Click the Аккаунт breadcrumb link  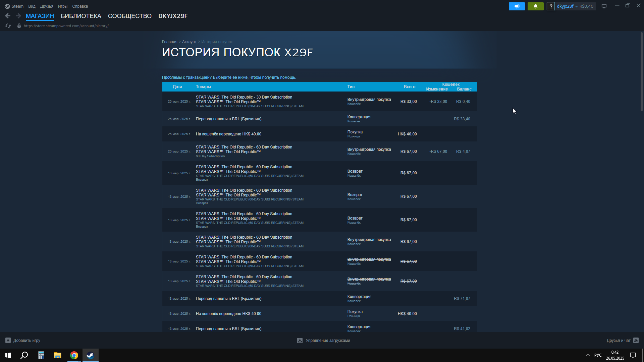[189, 42]
